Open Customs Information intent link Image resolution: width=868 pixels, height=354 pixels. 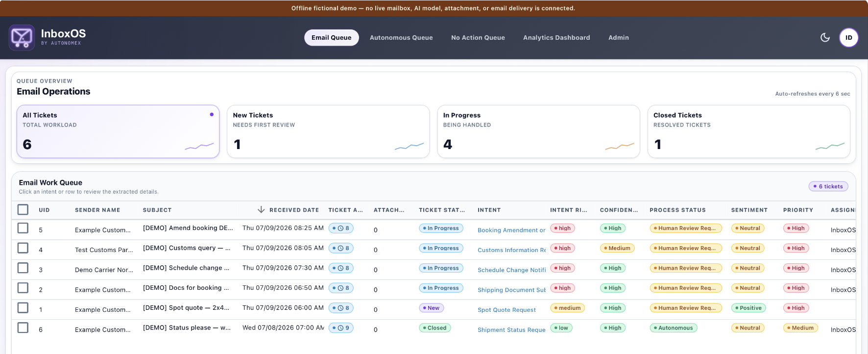click(511, 250)
